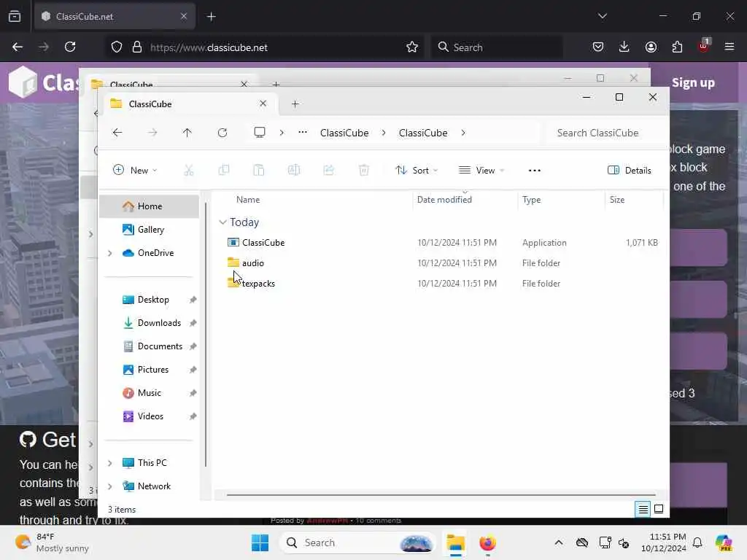The width and height of the screenshot is (747, 560).
Task: Click File Explorer taskbar icon
Action: coord(455,542)
